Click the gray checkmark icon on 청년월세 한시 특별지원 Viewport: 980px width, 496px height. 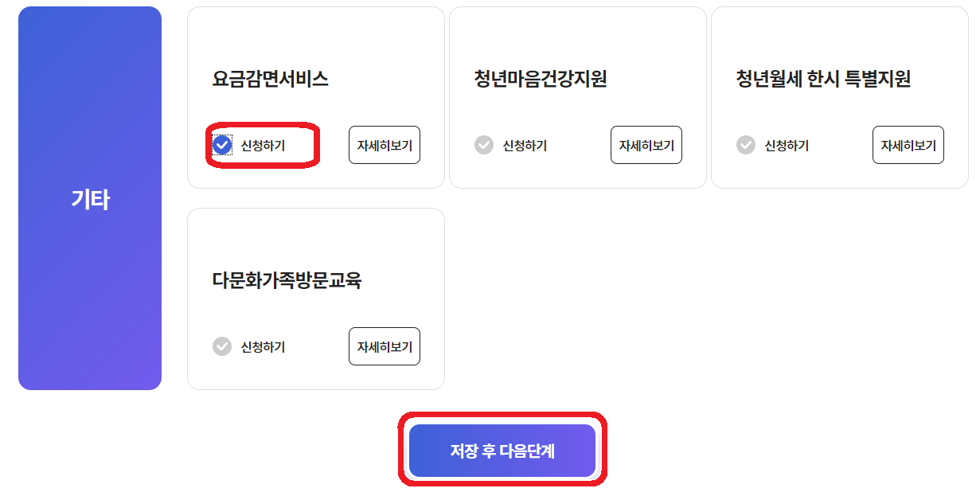pyautogui.click(x=746, y=145)
